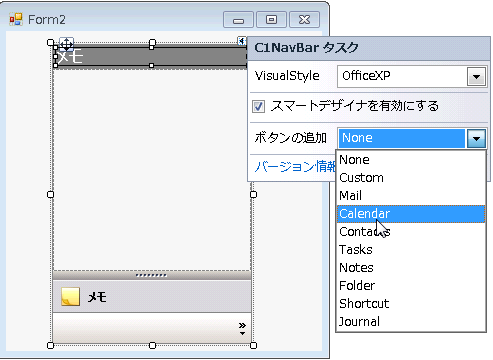Select Folder from the button list

click(411, 286)
